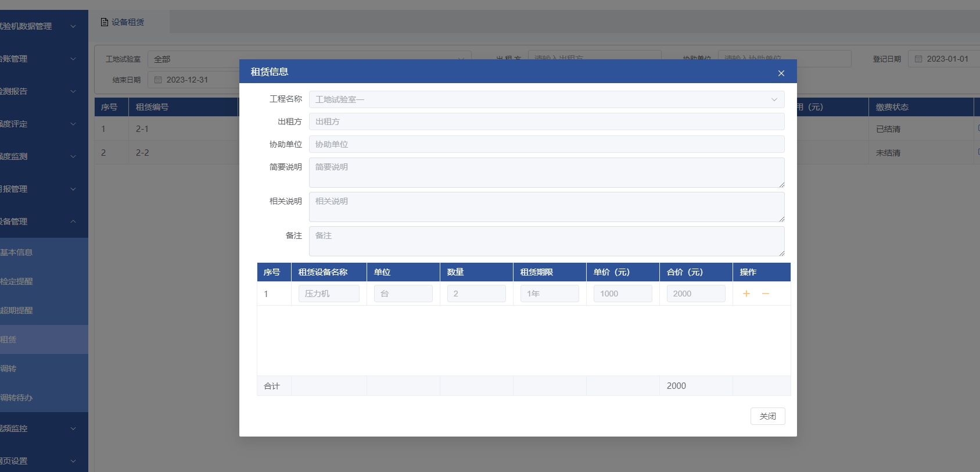Open 检定提醒 submenu item

tap(44, 281)
